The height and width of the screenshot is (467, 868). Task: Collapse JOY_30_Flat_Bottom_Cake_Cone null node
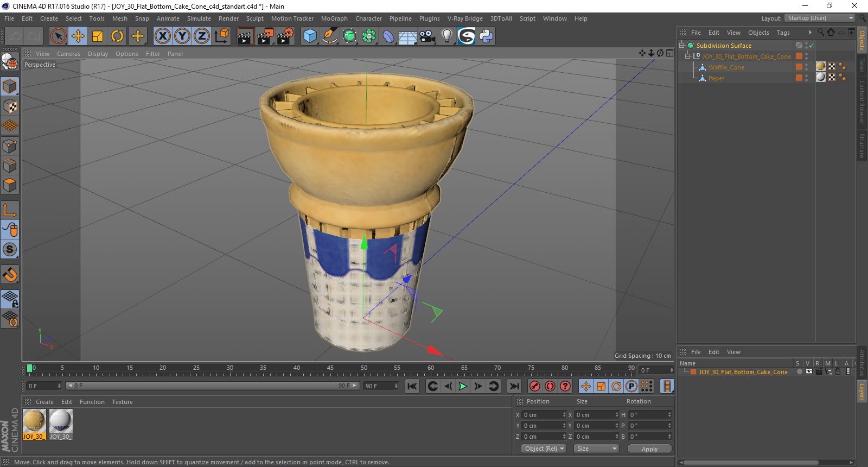pos(688,56)
